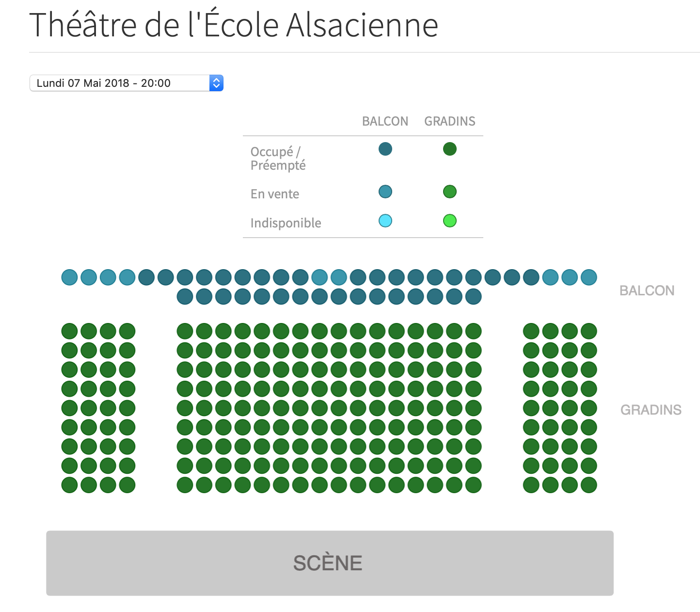Click the BALCON label right of the seating
Viewport: 700px width, 612px height.
click(x=647, y=290)
